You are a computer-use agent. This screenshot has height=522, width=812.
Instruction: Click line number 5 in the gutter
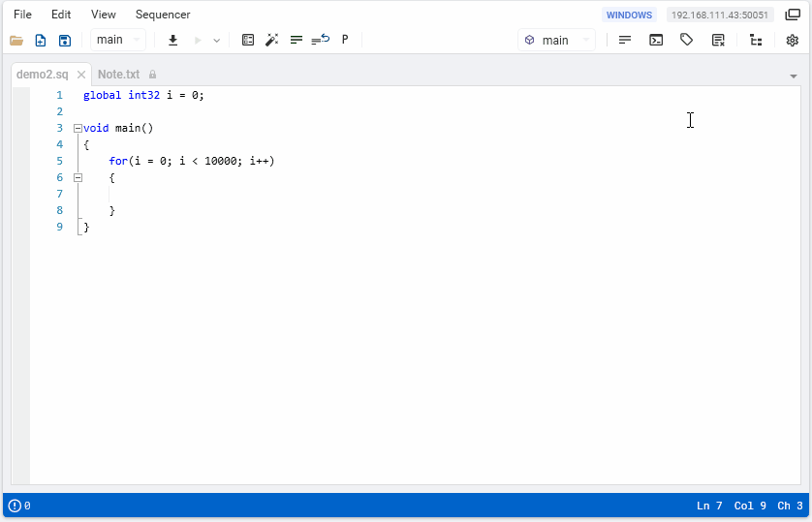coord(59,161)
